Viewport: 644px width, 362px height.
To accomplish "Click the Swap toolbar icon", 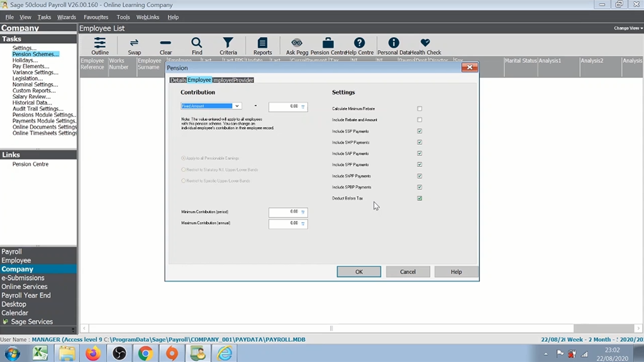I will [135, 46].
